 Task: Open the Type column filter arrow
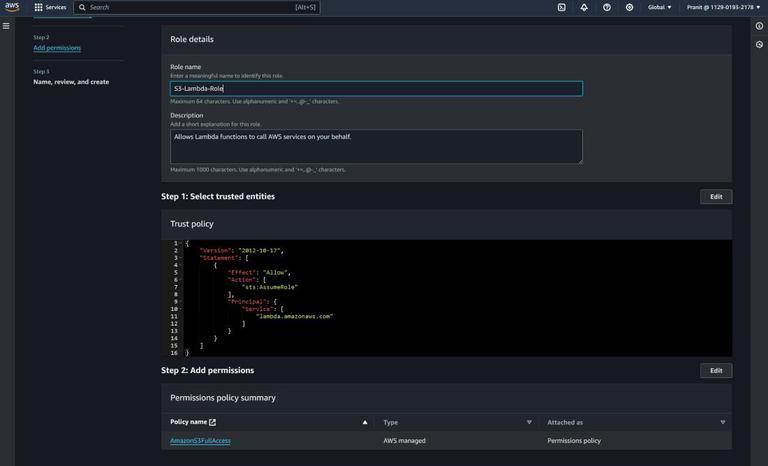point(529,422)
